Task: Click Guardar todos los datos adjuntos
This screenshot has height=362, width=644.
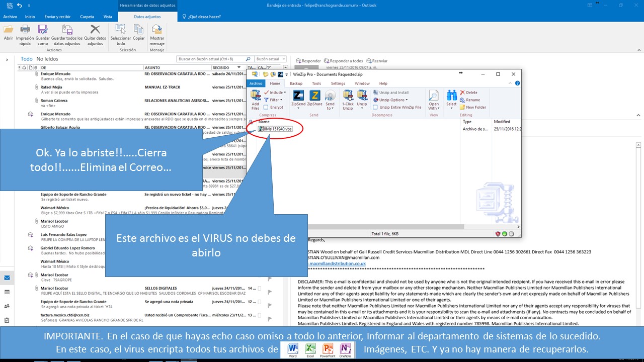Action: (x=66, y=29)
